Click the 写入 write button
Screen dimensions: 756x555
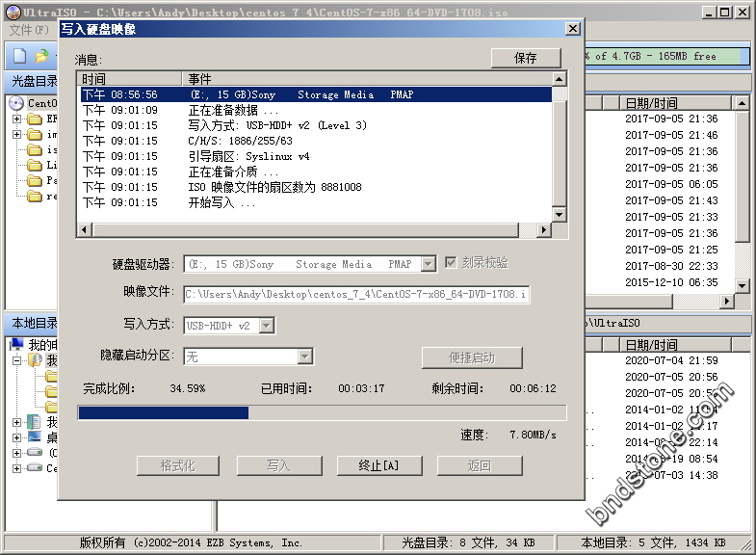[279, 465]
